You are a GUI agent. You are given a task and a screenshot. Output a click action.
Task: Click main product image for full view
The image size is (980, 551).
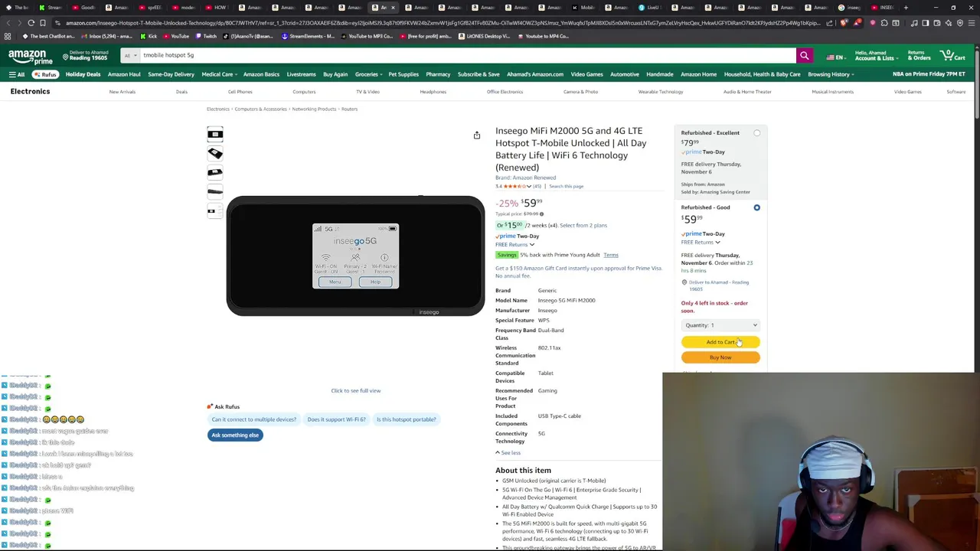coord(355,256)
